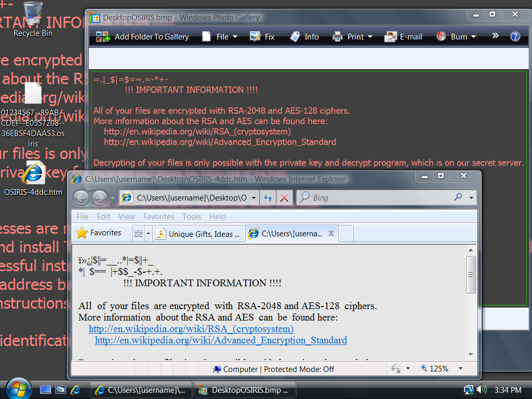Click E-mail in Photo Gallery toolbar
Screen dimensions: 532x399
pyautogui.click(x=403, y=37)
